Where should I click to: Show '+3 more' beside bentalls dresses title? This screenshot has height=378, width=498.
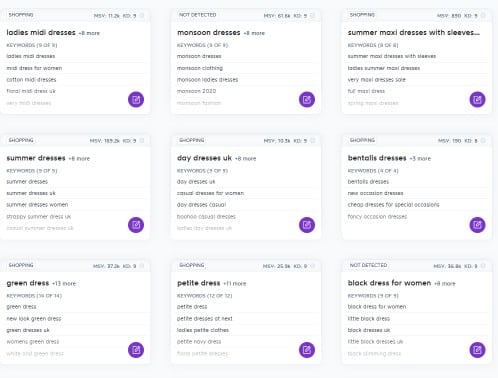click(420, 159)
